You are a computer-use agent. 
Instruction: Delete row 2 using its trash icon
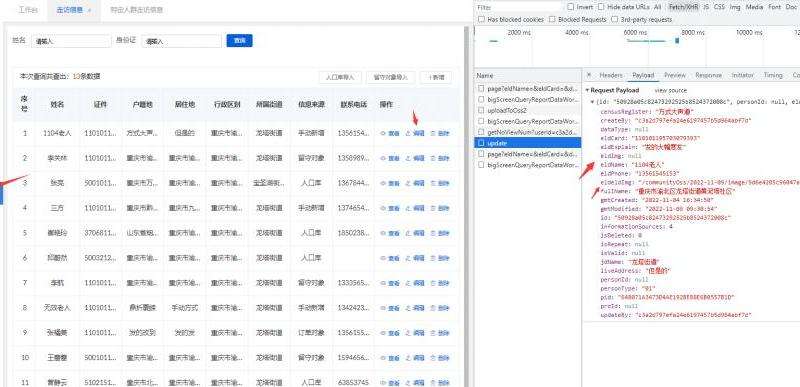click(433, 159)
